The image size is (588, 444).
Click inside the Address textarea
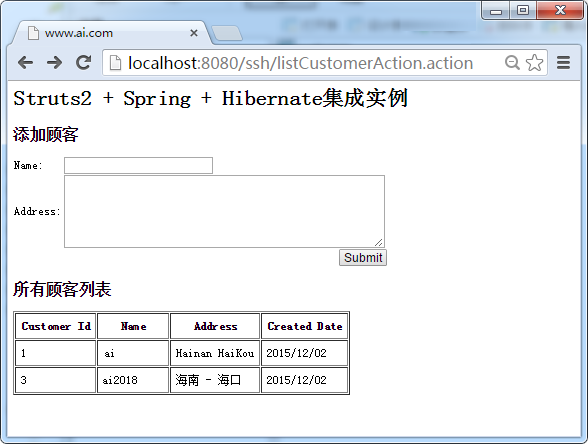point(224,212)
